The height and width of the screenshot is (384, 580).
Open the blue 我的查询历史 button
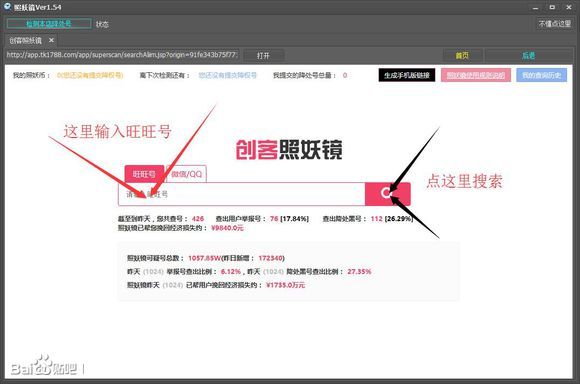pos(542,75)
